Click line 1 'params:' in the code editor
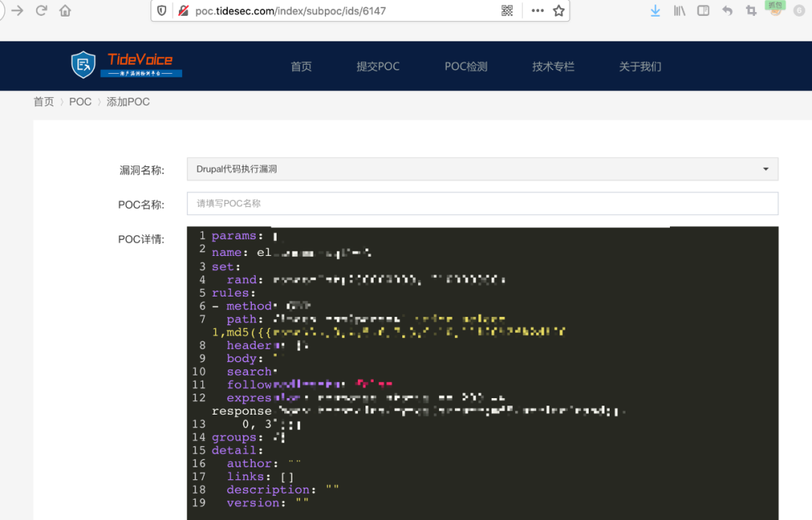812x520 pixels. [x=237, y=236]
